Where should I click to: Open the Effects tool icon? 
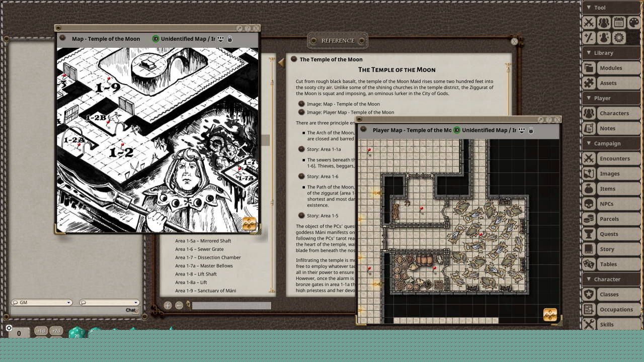click(604, 38)
